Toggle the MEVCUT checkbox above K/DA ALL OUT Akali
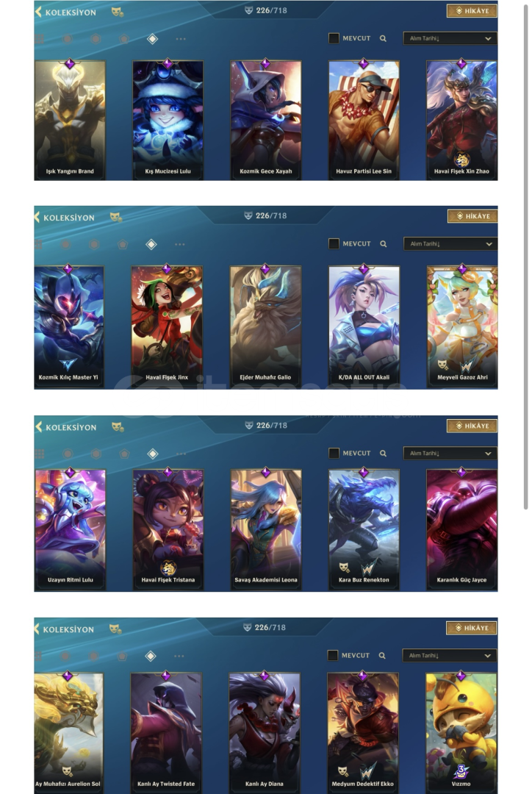The image size is (532, 794). [334, 244]
